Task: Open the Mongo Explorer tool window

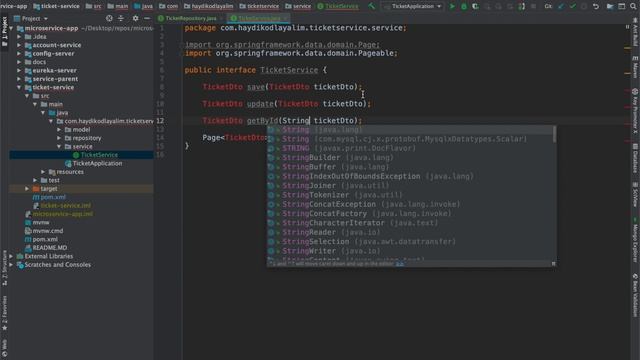Action: tap(635, 240)
